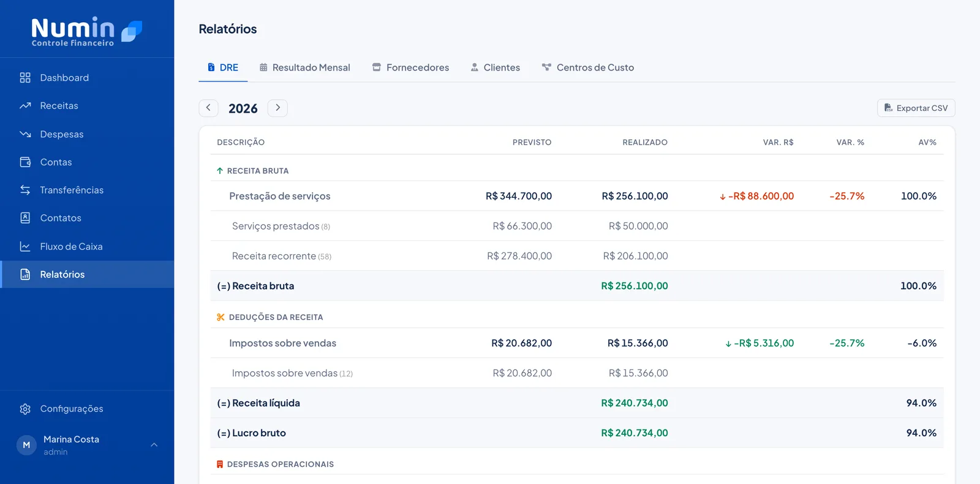980x484 pixels.
Task: Switch to the DRE tab
Action: 223,67
